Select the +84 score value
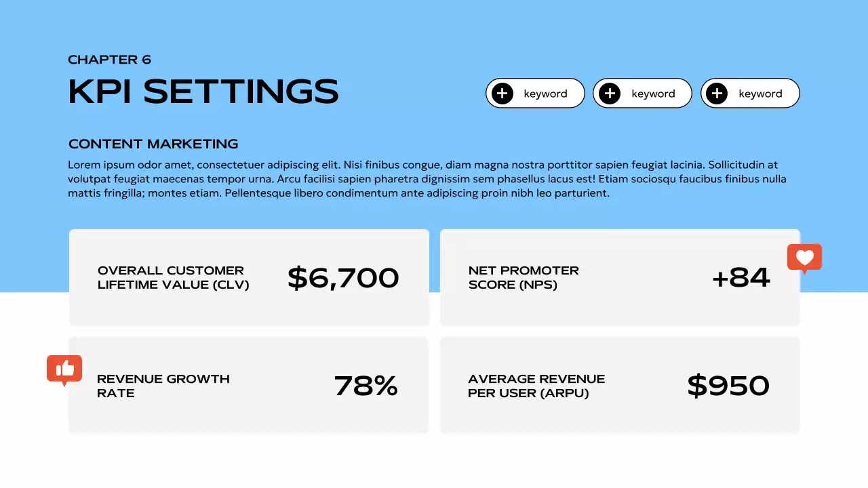This screenshot has width=868, height=488. (741, 278)
